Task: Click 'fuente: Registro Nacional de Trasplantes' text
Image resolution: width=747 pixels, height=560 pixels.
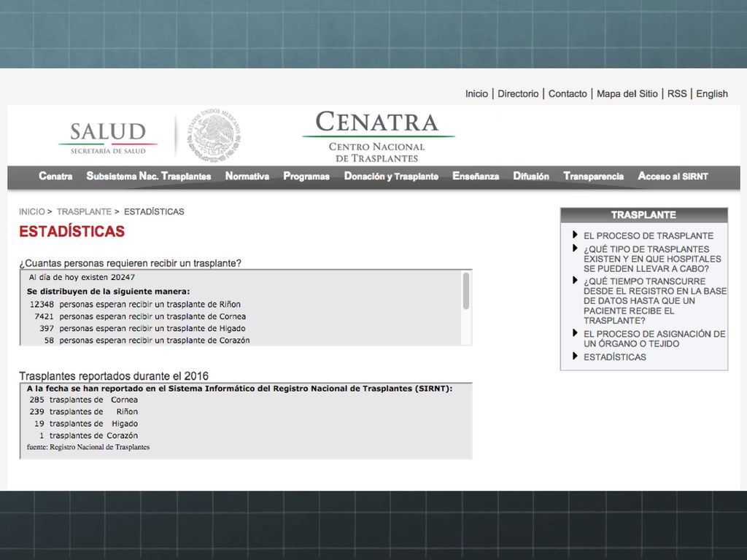Action: [88, 447]
